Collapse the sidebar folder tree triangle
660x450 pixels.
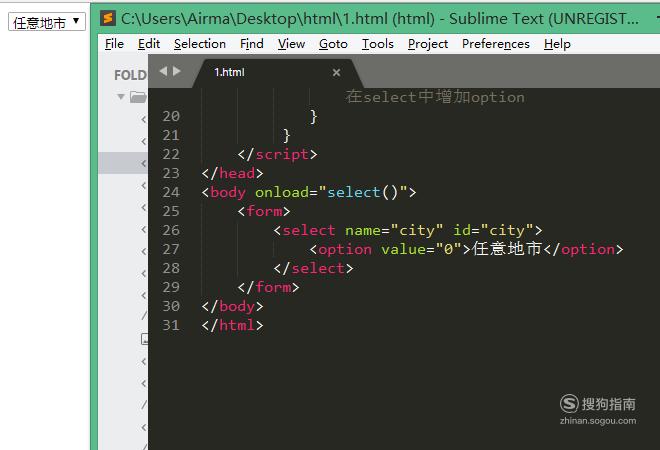click(x=121, y=97)
